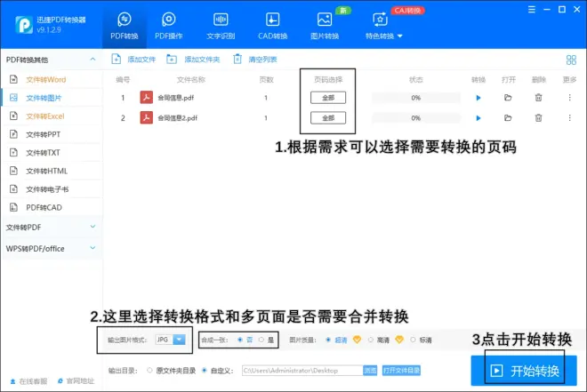Start converting 合同信息.pdf with play icon
The image size is (587, 392).
point(478,98)
